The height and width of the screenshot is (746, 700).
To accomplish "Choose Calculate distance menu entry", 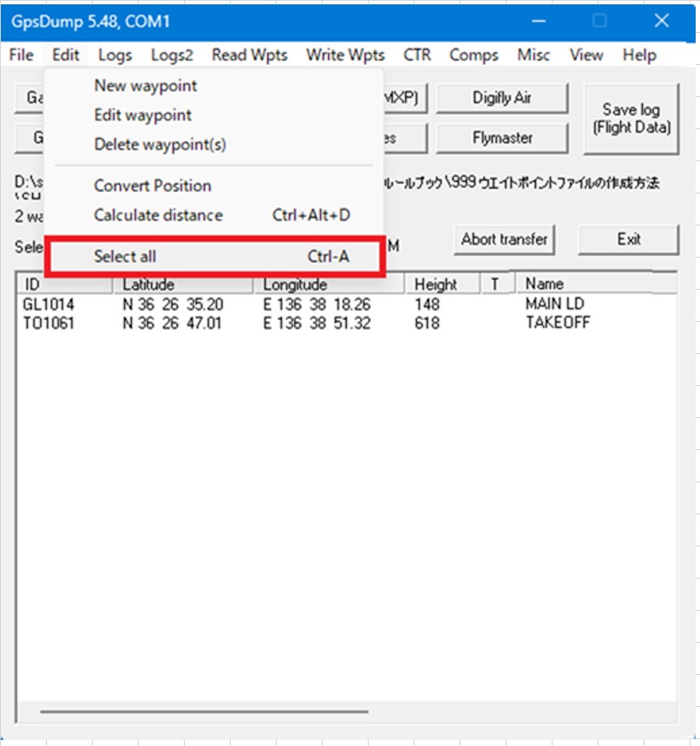I will click(x=158, y=215).
